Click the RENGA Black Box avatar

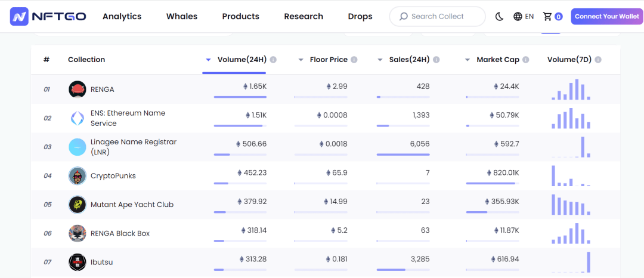pyautogui.click(x=77, y=233)
